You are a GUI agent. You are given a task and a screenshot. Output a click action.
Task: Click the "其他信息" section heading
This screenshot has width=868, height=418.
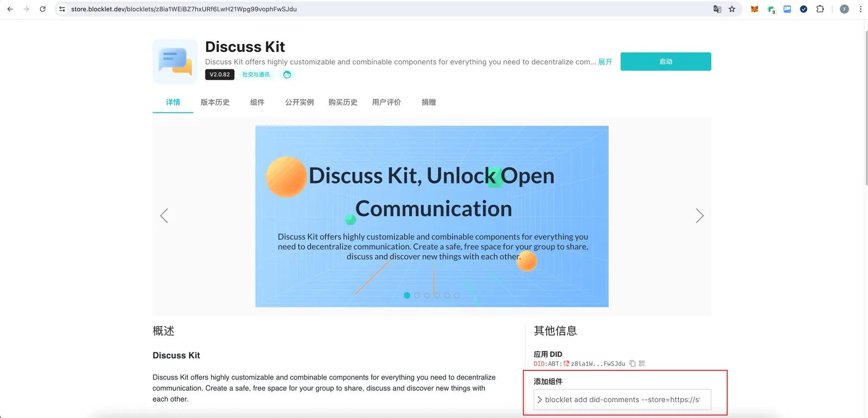pyautogui.click(x=555, y=331)
